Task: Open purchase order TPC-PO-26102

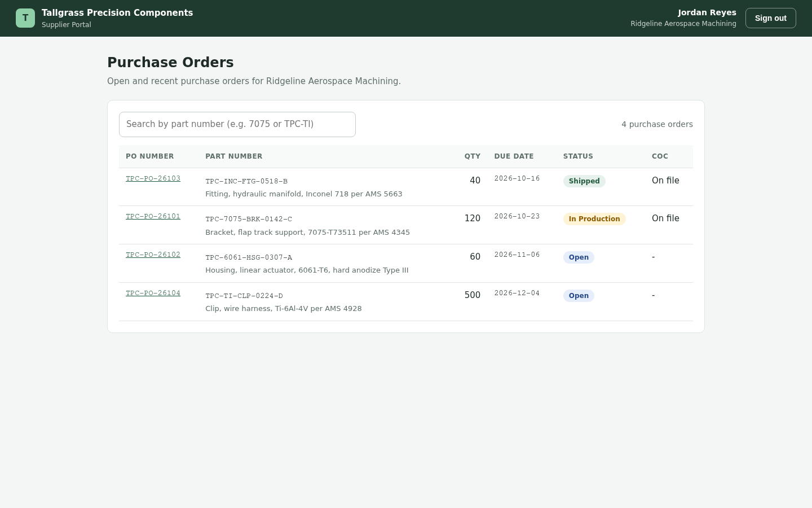Action: click(x=153, y=255)
